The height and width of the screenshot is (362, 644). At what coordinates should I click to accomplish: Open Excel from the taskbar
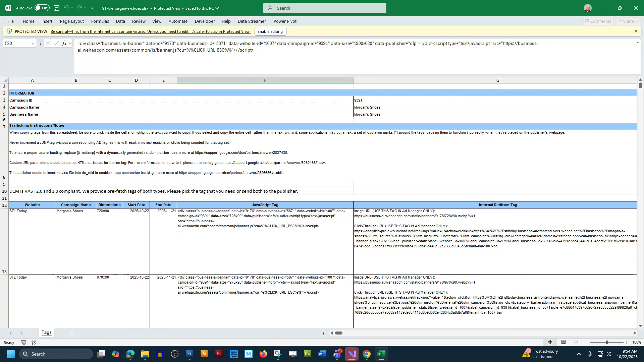point(381,354)
